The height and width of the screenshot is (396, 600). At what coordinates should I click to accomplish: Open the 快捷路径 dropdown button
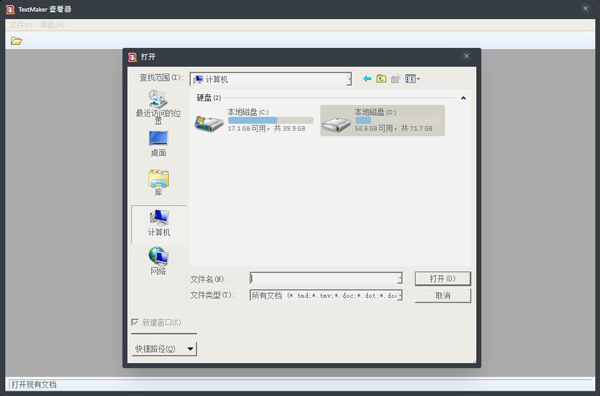tap(164, 349)
